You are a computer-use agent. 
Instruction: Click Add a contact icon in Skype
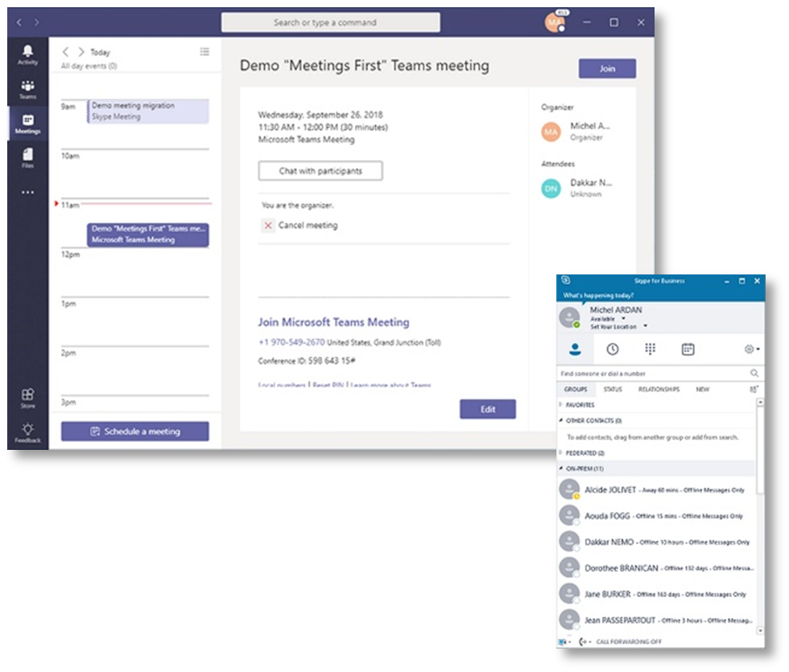tap(754, 390)
